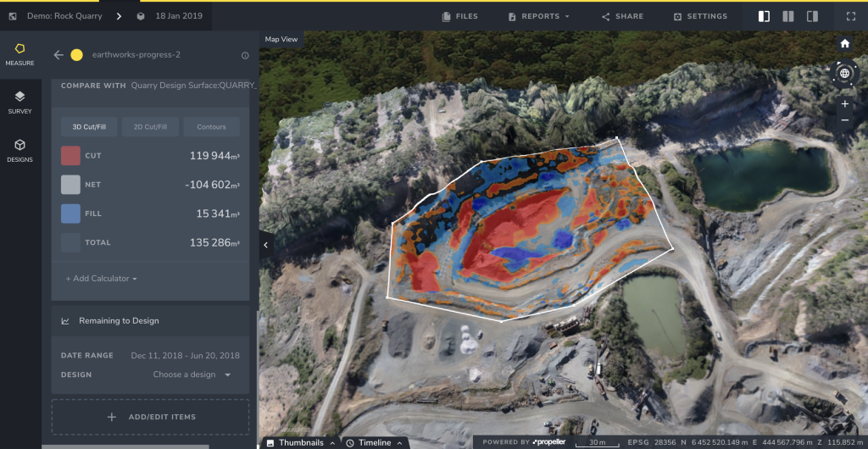
Task: Select the 2D Cut/Fill tab
Action: (150, 127)
